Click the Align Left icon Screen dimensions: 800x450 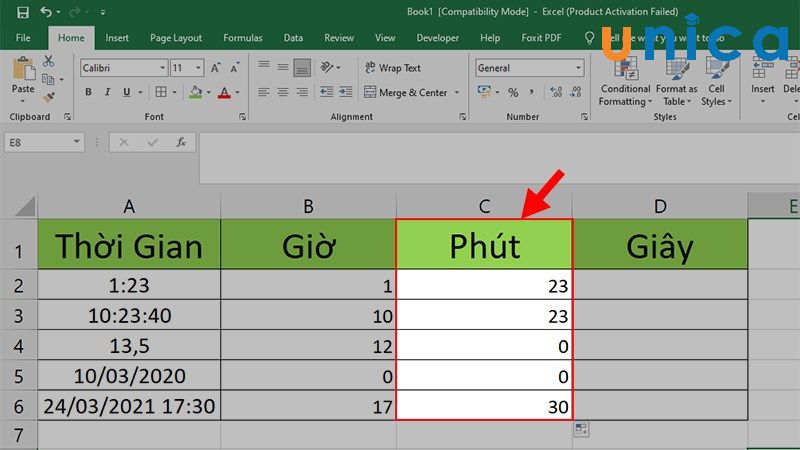(x=264, y=92)
